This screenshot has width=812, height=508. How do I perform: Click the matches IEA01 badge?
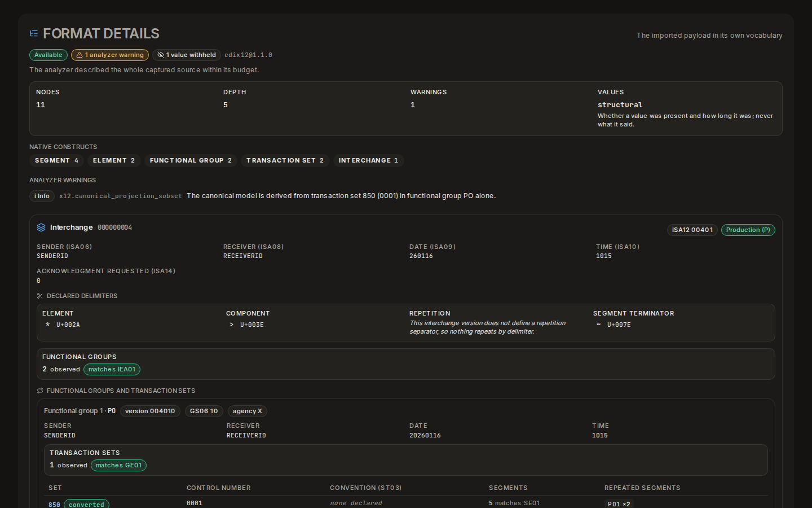pos(112,370)
